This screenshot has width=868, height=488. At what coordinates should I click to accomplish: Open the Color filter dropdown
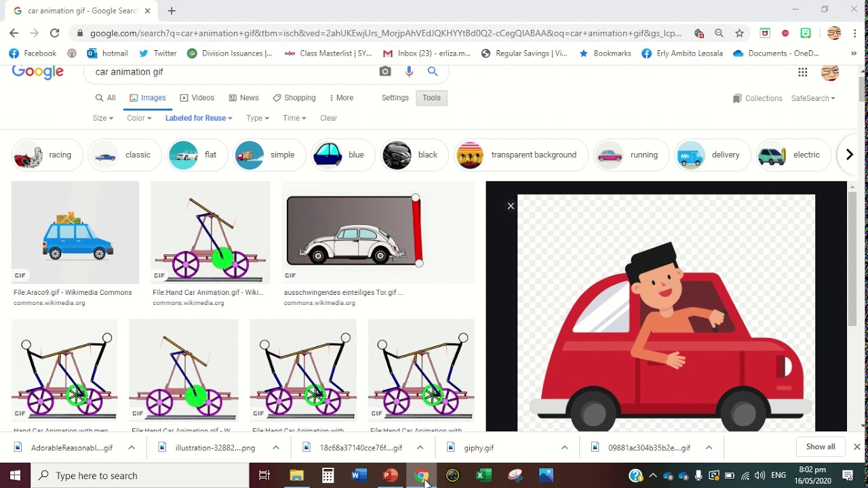(139, 118)
